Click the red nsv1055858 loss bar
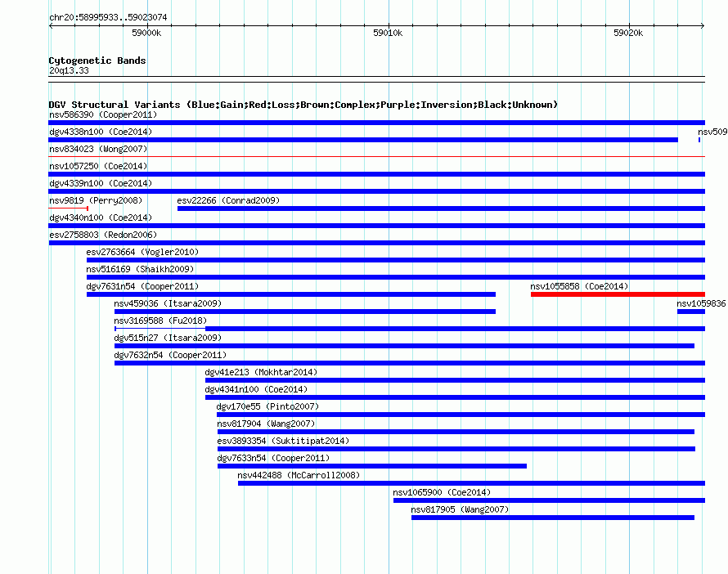 coord(618,294)
